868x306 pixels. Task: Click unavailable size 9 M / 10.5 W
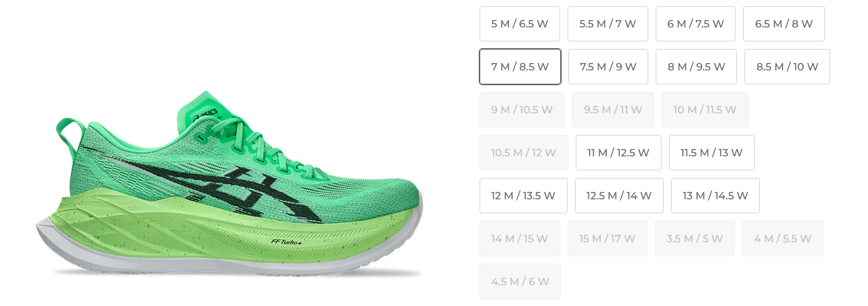(x=522, y=110)
